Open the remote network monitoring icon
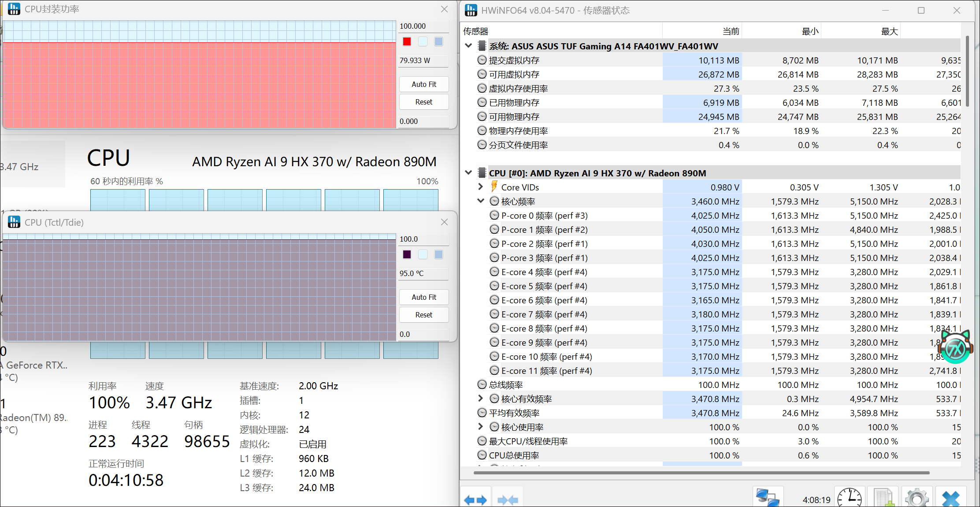Viewport: 980px width, 507px height. point(768,498)
